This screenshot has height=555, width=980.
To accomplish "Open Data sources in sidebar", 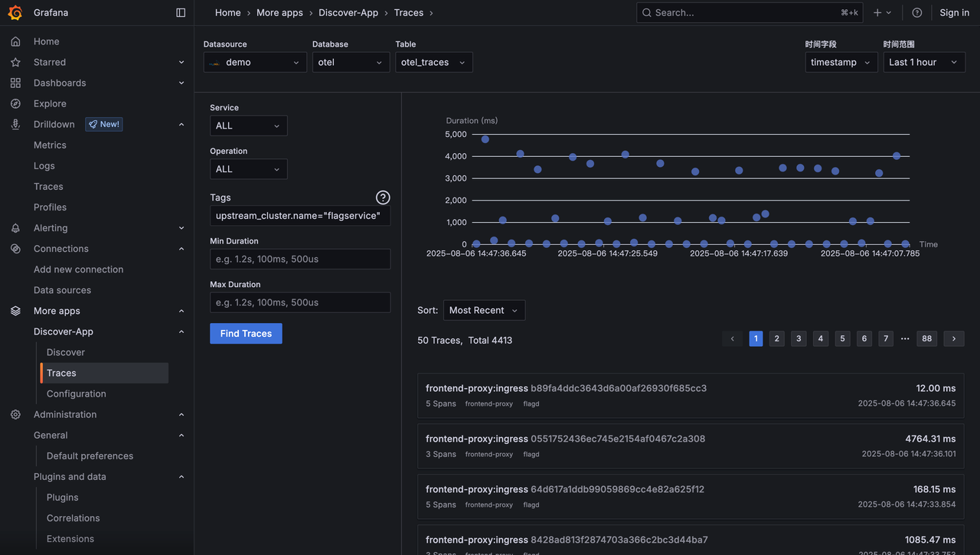I will coord(62,290).
